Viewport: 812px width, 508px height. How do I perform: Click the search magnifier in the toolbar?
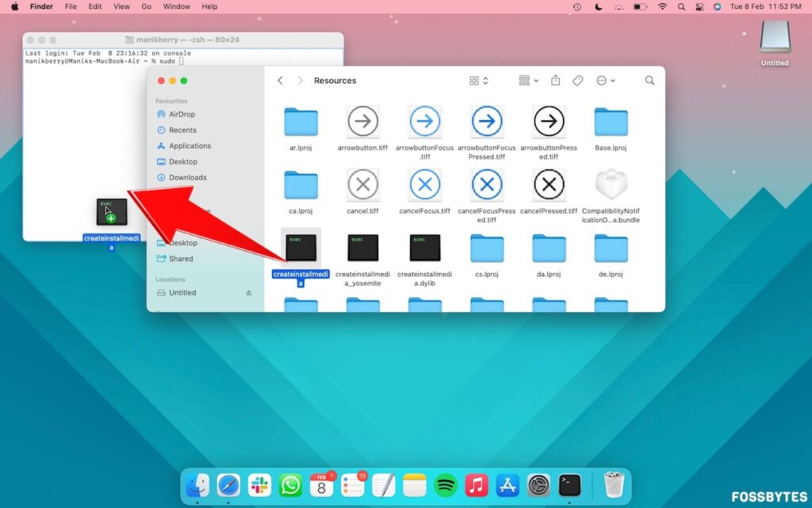[x=649, y=80]
